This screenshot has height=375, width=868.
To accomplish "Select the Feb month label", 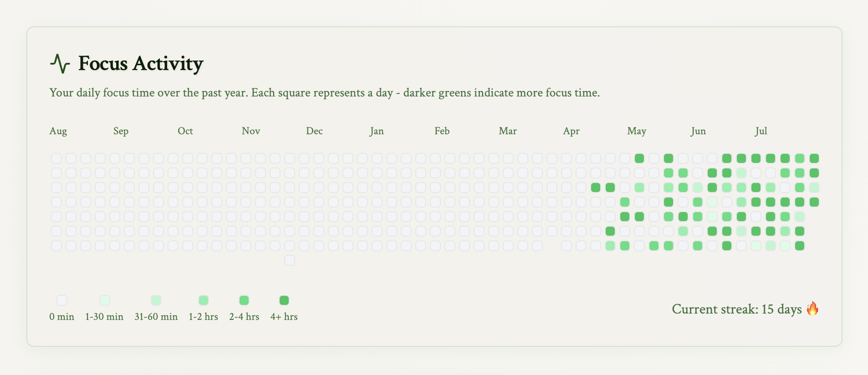I will 442,131.
